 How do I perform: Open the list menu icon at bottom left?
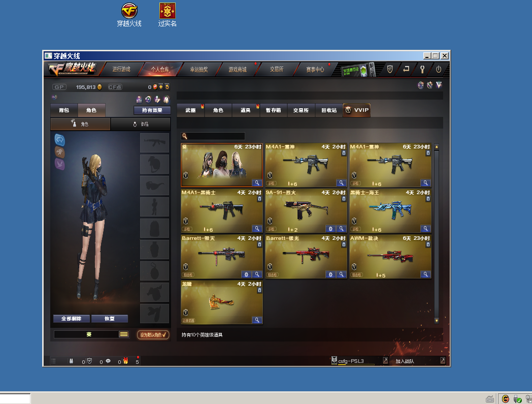(53, 361)
